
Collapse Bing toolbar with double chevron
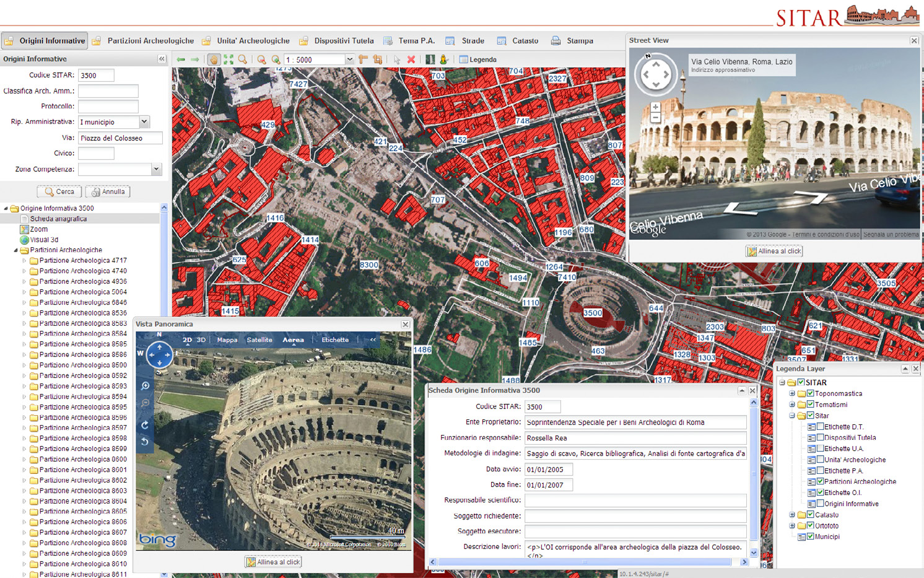pyautogui.click(x=373, y=339)
